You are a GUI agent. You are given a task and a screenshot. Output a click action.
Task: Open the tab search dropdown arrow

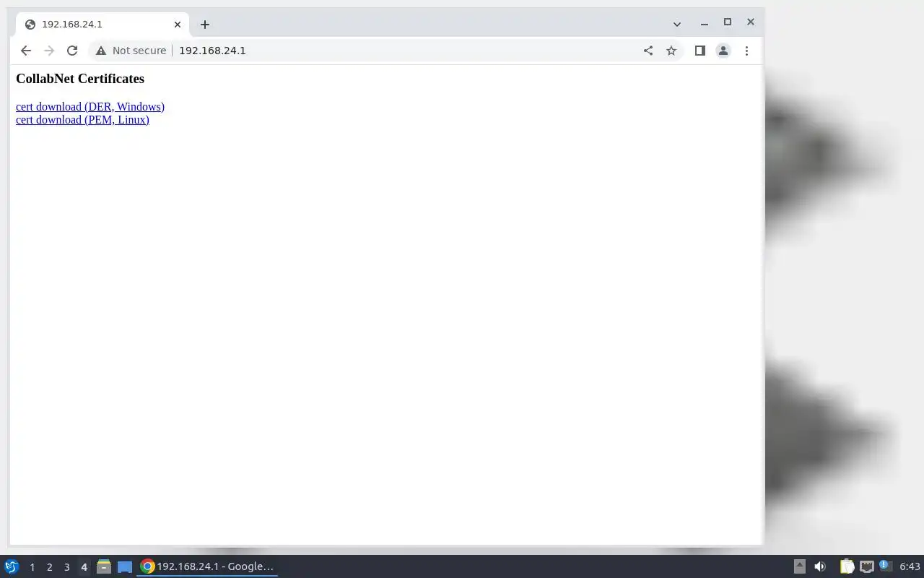676,24
